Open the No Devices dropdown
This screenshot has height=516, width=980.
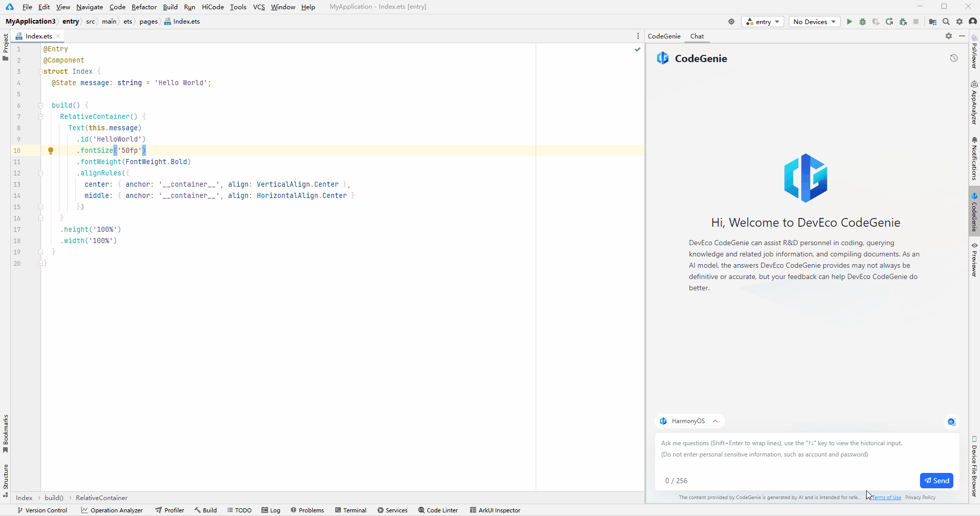[814, 22]
